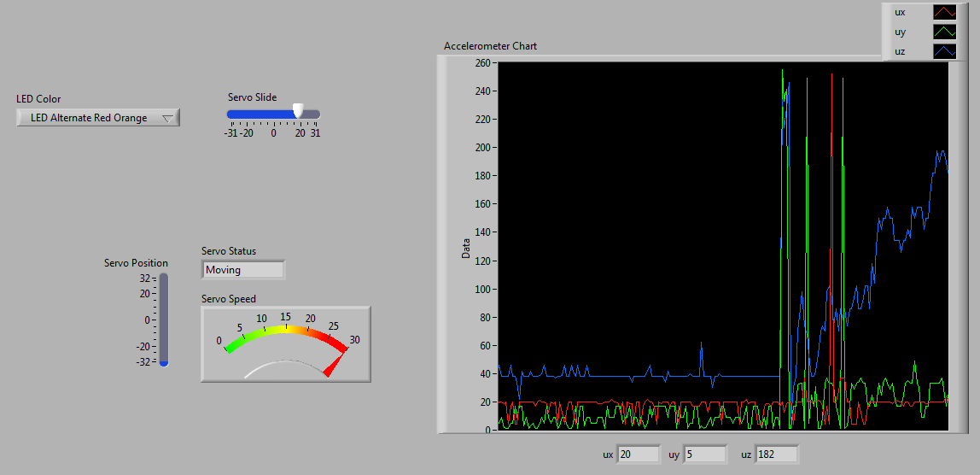Click the ux numeric indicator showing 20
The width and height of the screenshot is (980, 475).
pyautogui.click(x=639, y=455)
